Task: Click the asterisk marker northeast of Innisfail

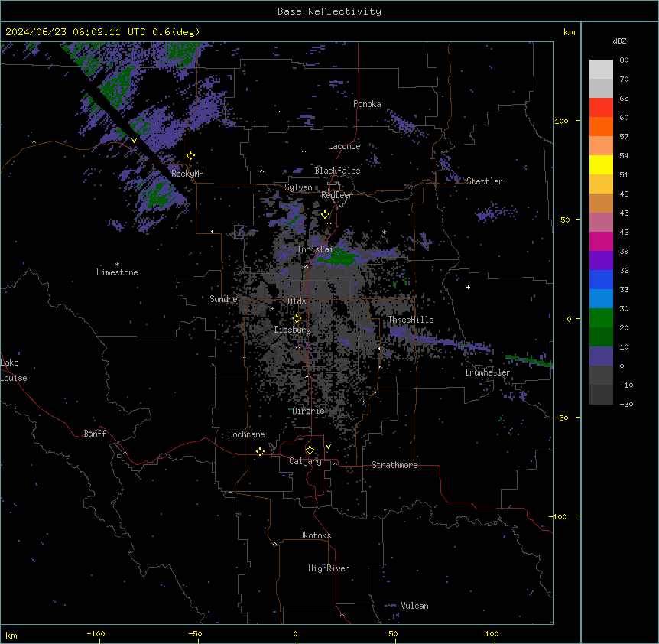Action: click(384, 233)
